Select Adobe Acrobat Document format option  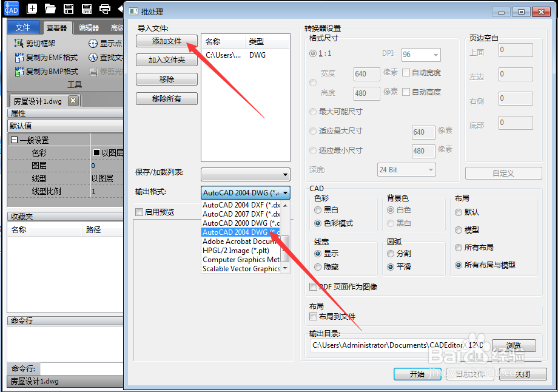[241, 242]
